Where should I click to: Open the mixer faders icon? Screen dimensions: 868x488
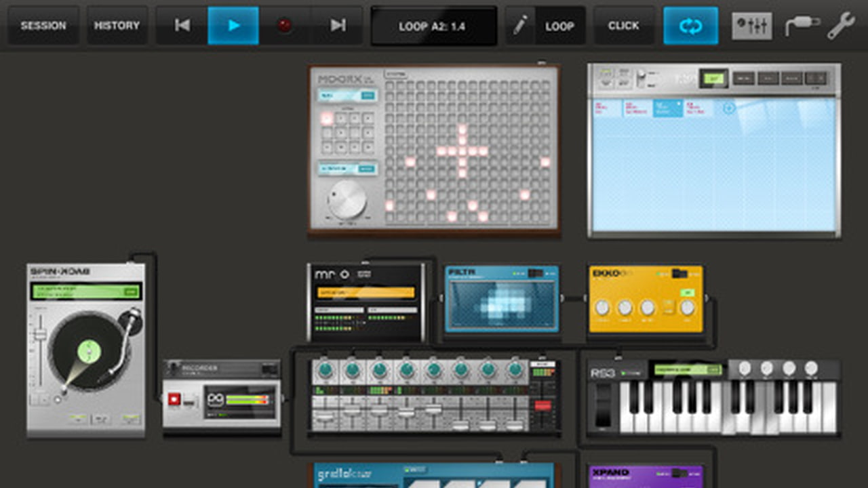(x=752, y=26)
